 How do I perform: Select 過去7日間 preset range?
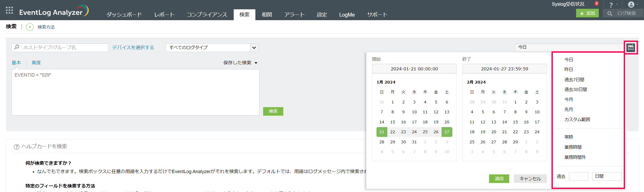574,80
